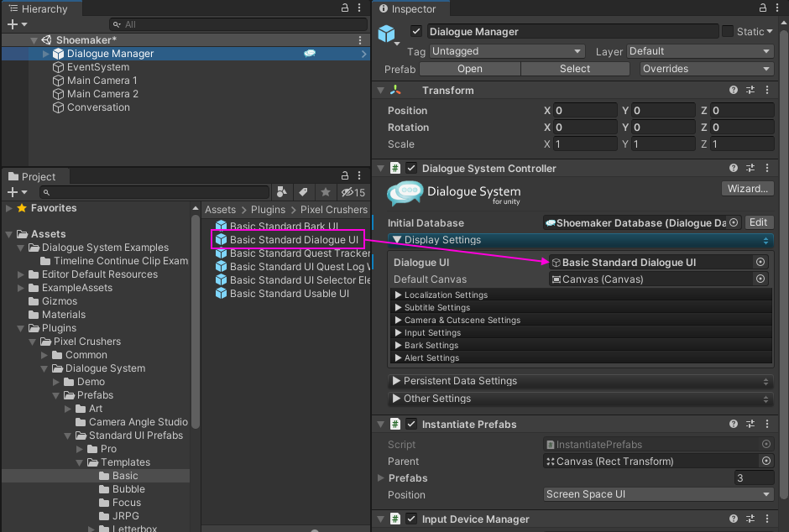Click the Dialogue Manager name field

[x=572, y=32]
